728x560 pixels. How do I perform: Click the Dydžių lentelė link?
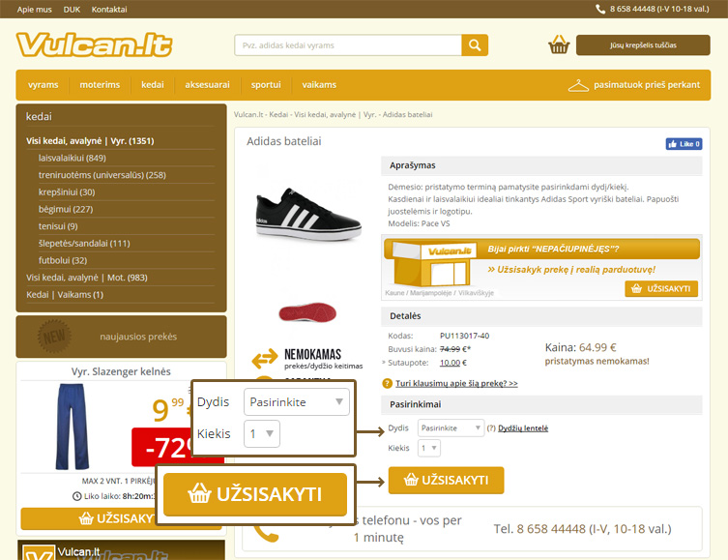tap(523, 427)
